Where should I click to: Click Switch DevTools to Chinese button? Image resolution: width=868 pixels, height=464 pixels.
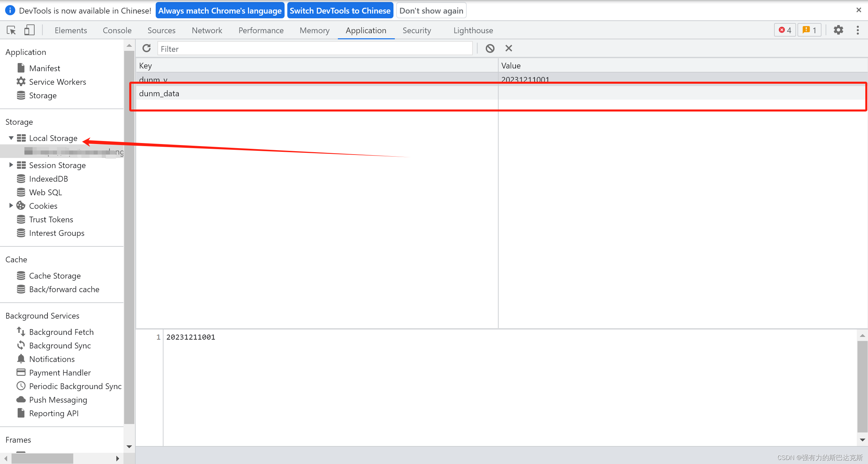340,11
